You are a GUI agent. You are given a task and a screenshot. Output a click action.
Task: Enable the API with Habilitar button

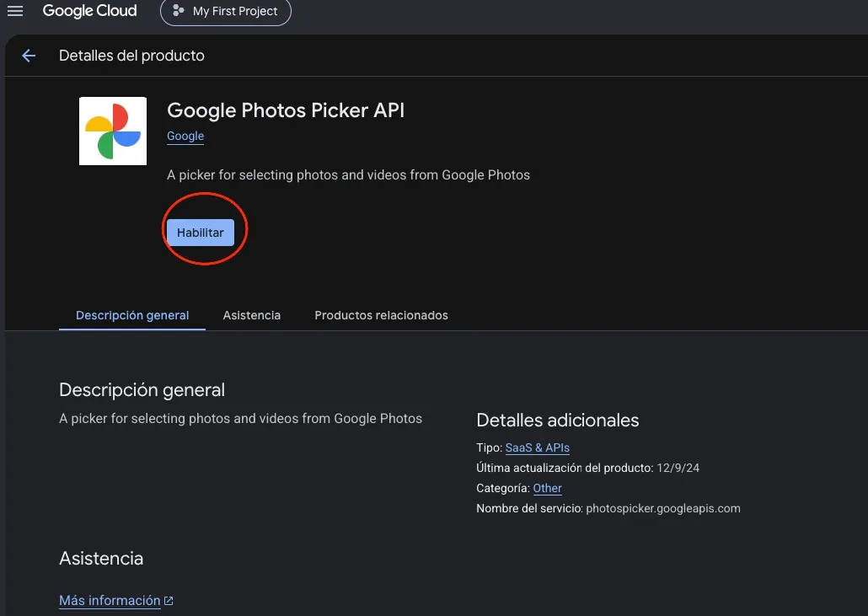[201, 233]
